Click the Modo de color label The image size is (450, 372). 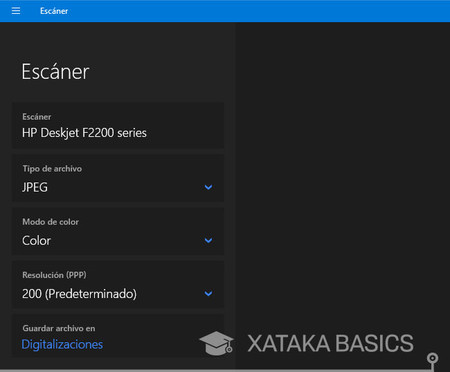(50, 222)
